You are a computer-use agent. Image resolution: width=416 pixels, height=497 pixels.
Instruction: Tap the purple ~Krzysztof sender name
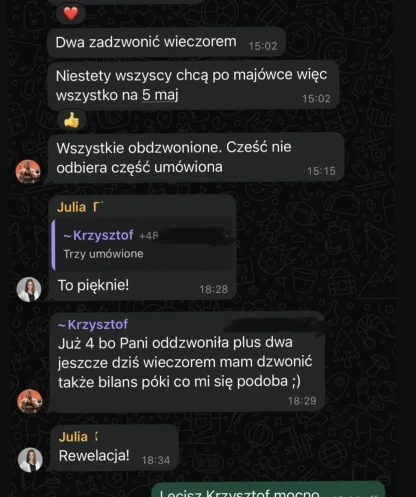click(93, 324)
